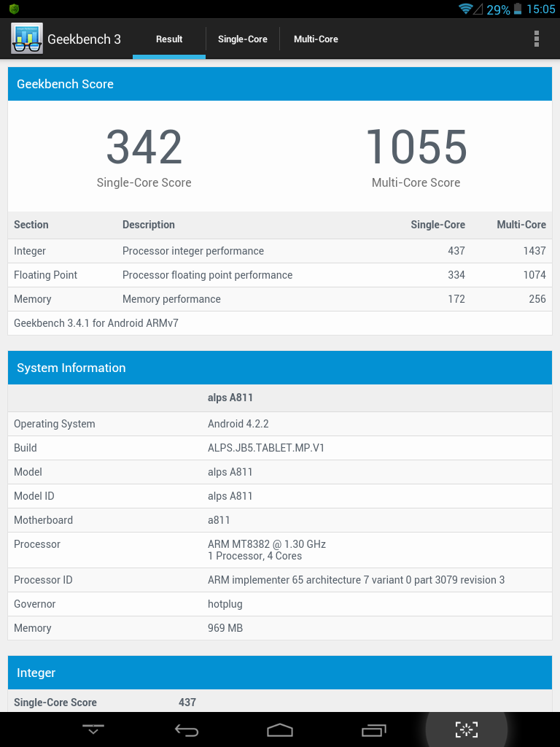Tap the Description column header
The height and width of the screenshot is (747, 560).
(149, 225)
